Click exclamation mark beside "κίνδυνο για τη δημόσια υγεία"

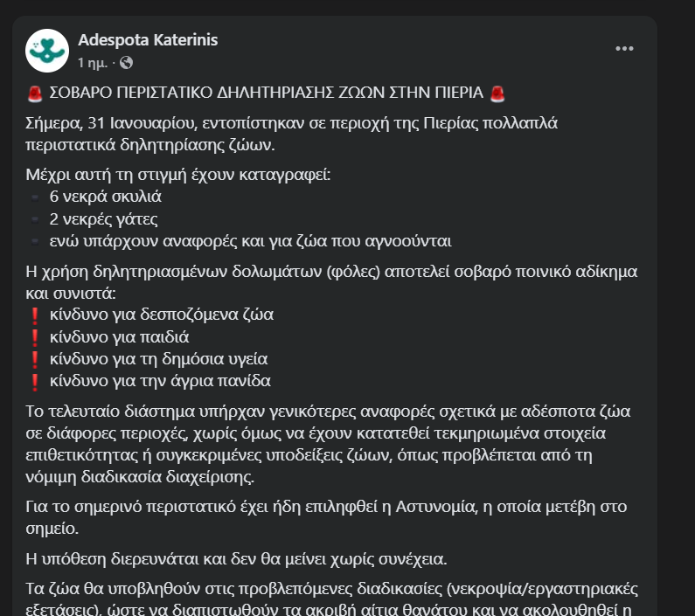click(x=35, y=360)
